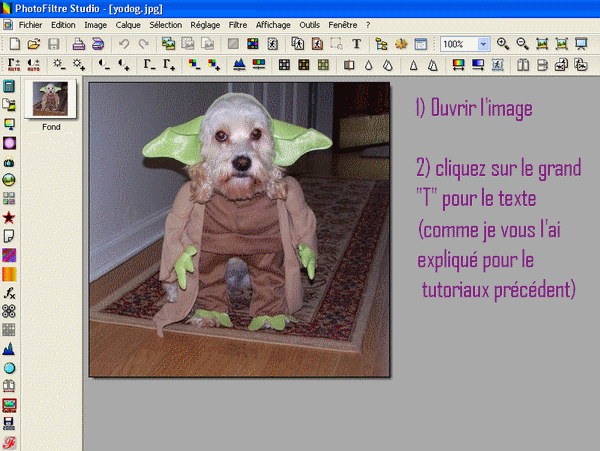Click the RGB color mode grid icon
The width and height of the screenshot is (600, 451).
pos(253,44)
